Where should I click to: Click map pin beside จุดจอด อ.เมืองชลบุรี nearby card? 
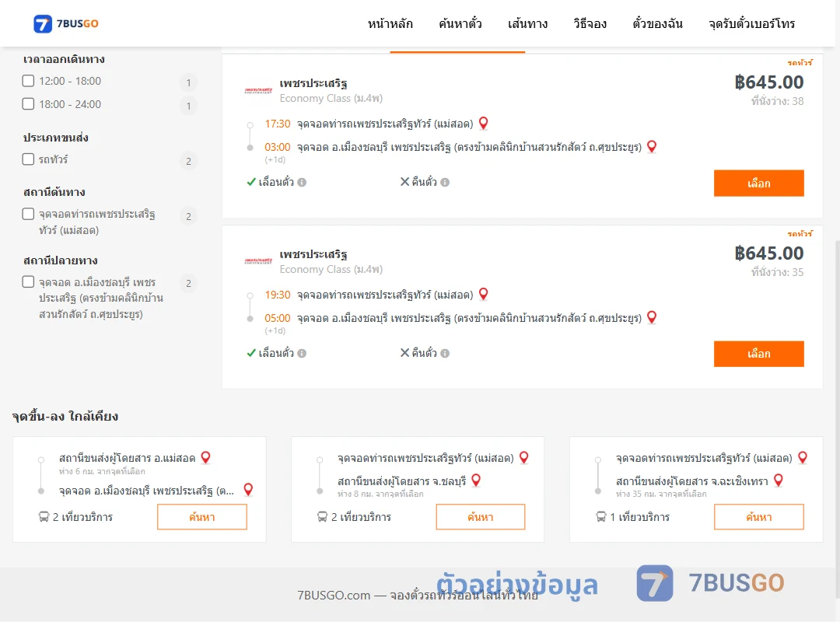[248, 490]
